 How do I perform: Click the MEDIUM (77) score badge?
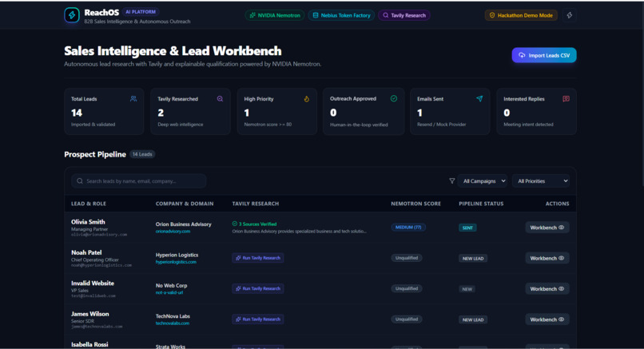[408, 227]
